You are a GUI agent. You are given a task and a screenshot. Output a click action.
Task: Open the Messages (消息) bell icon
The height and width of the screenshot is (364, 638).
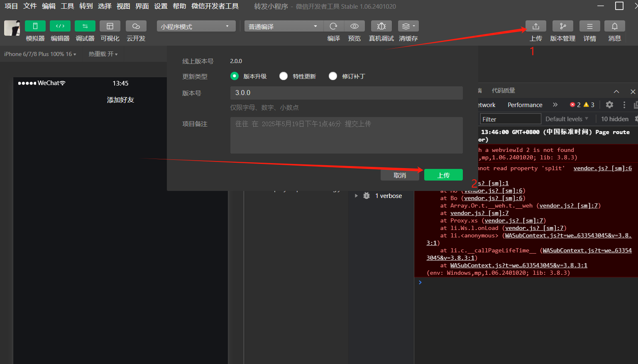coord(614,26)
